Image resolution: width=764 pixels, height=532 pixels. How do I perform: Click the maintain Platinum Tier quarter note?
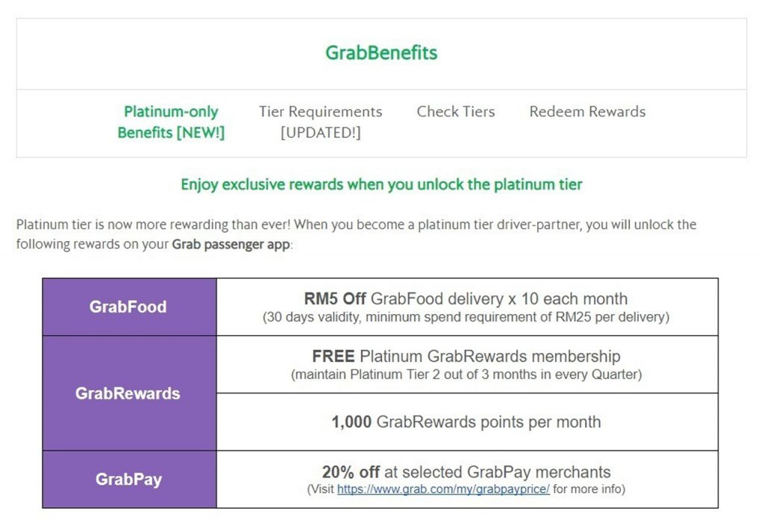pyautogui.click(x=466, y=375)
